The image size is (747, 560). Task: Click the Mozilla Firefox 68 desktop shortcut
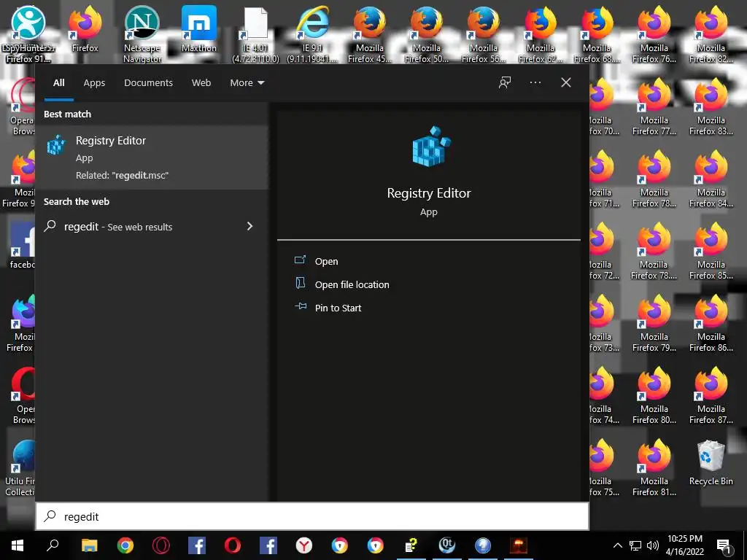(x=597, y=34)
